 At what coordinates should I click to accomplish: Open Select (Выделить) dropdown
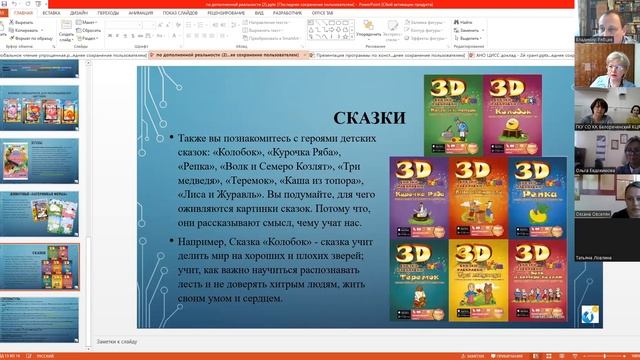[x=468, y=38]
